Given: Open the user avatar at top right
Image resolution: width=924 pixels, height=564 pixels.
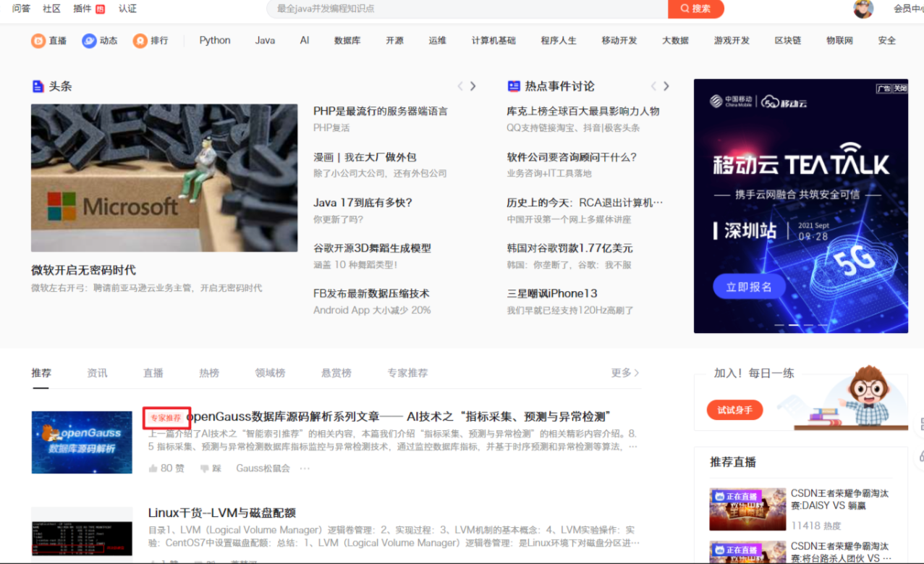Looking at the screenshot, I should point(863,9).
